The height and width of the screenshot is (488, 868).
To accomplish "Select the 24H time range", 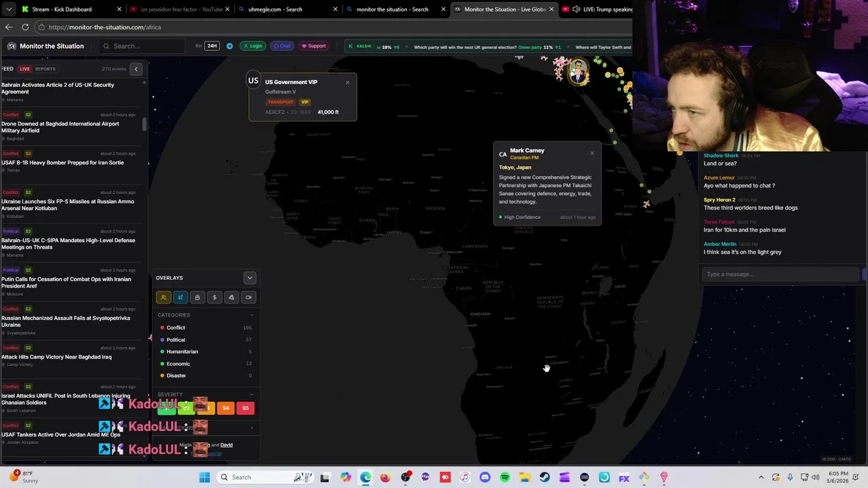I will tap(212, 46).
